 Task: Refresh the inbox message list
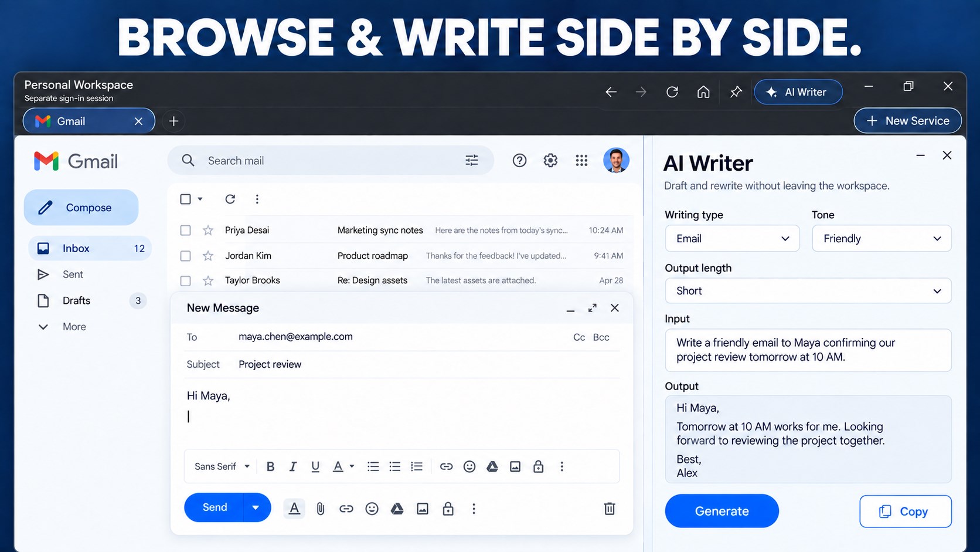[230, 199]
